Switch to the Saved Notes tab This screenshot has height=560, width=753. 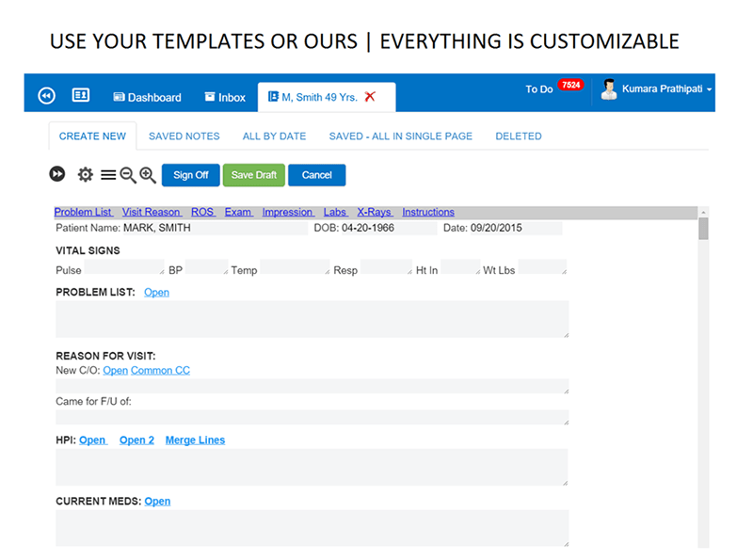pos(184,136)
